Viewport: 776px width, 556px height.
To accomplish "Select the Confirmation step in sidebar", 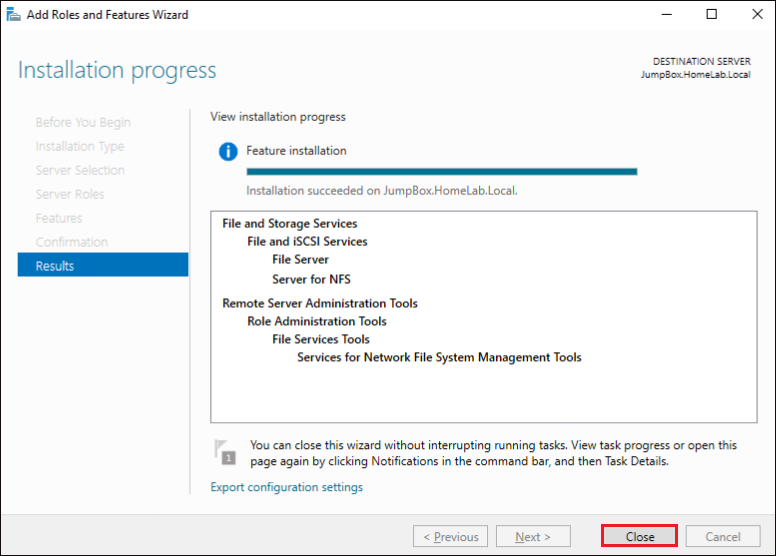I will click(x=72, y=242).
